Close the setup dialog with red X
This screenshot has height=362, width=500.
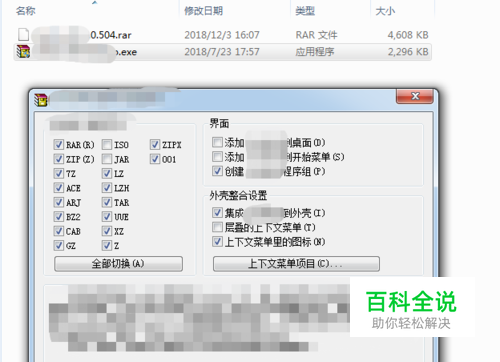pyautogui.click(x=415, y=96)
